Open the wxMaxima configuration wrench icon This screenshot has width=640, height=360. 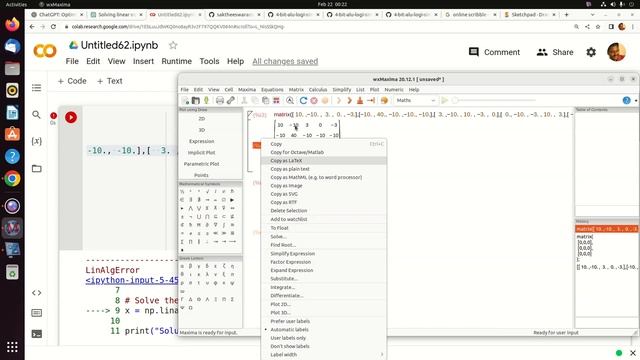coord(231,100)
